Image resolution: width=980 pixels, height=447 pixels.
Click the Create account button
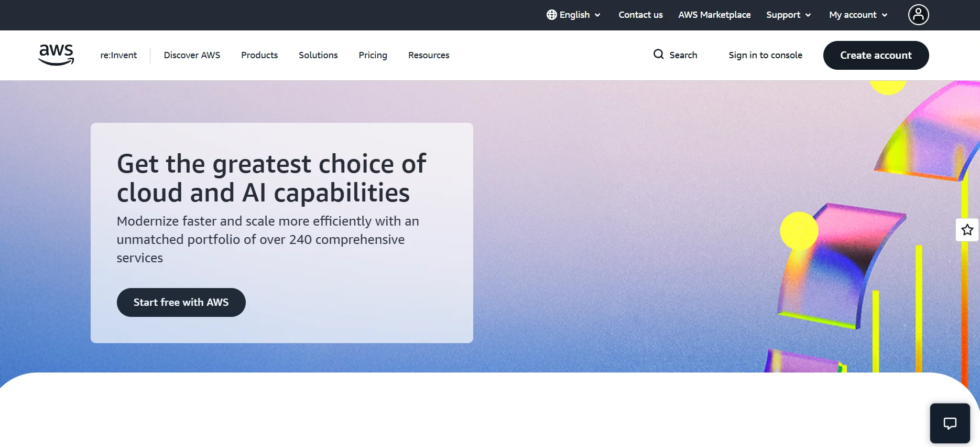(x=876, y=55)
